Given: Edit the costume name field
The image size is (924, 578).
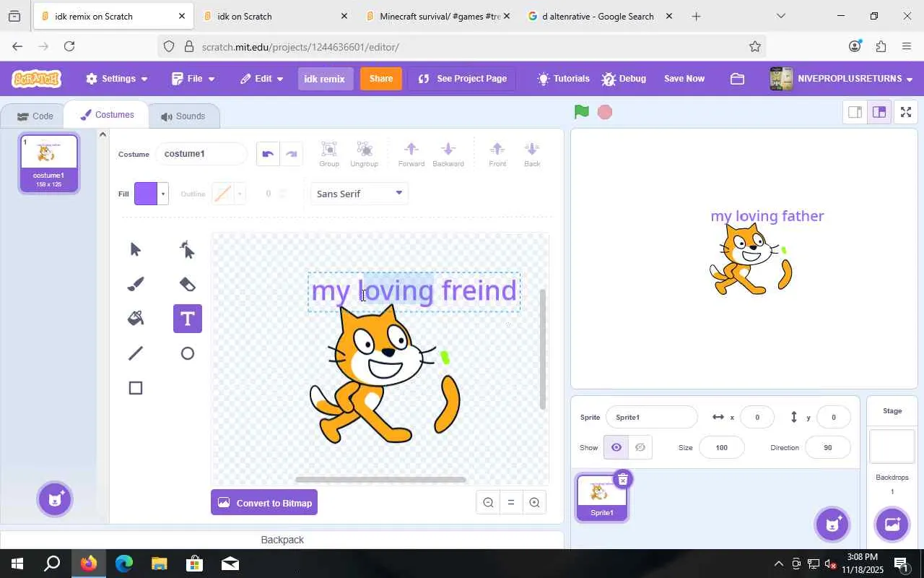Looking at the screenshot, I should 201,154.
